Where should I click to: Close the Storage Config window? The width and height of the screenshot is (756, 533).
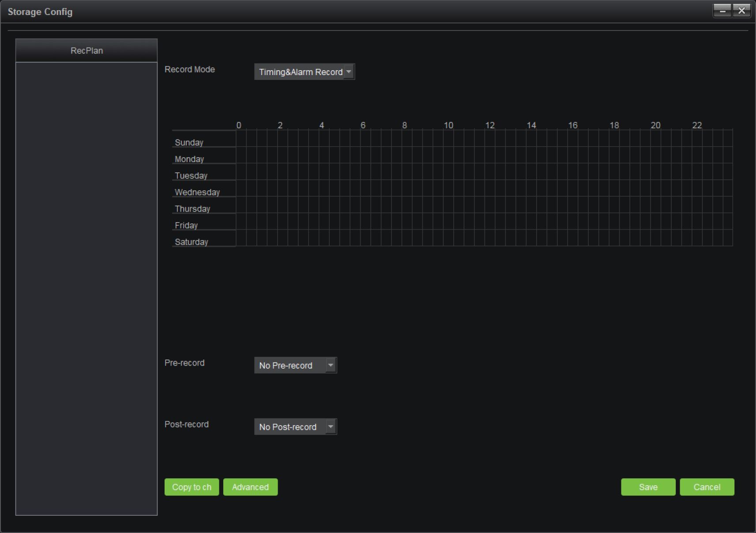(x=741, y=11)
